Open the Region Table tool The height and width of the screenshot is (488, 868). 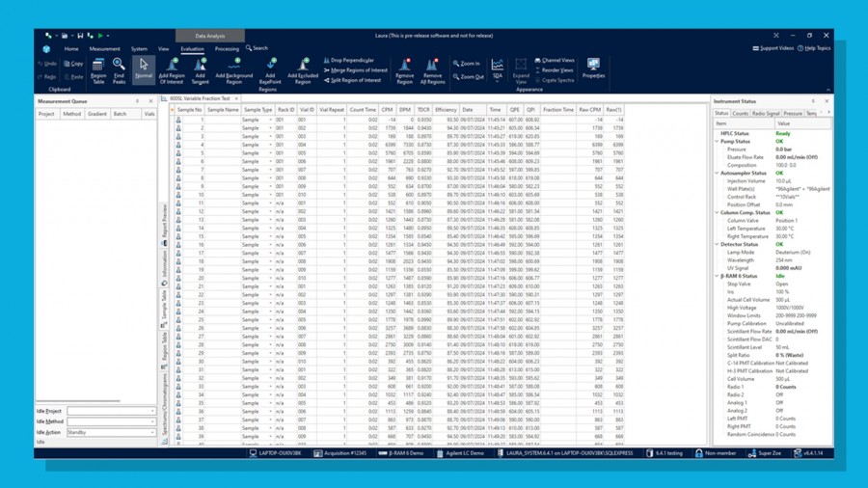pyautogui.click(x=98, y=70)
